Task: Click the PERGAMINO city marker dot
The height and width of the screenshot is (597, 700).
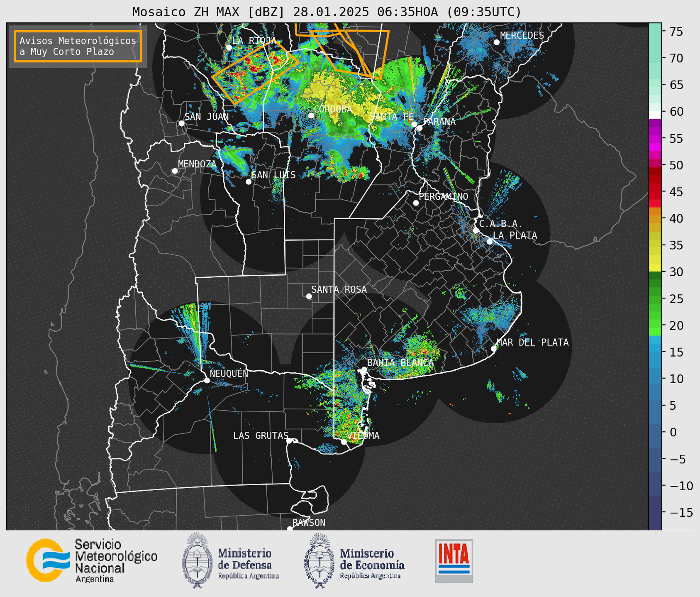Action: 416,203
